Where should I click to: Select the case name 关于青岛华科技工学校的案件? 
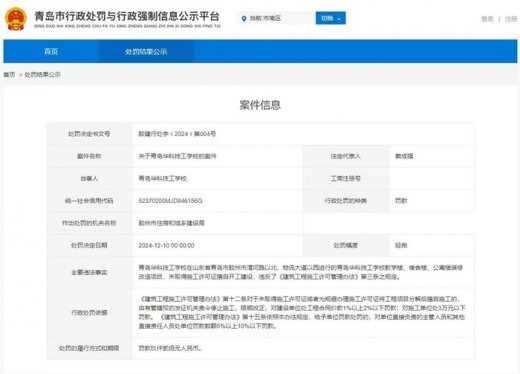[177, 156]
